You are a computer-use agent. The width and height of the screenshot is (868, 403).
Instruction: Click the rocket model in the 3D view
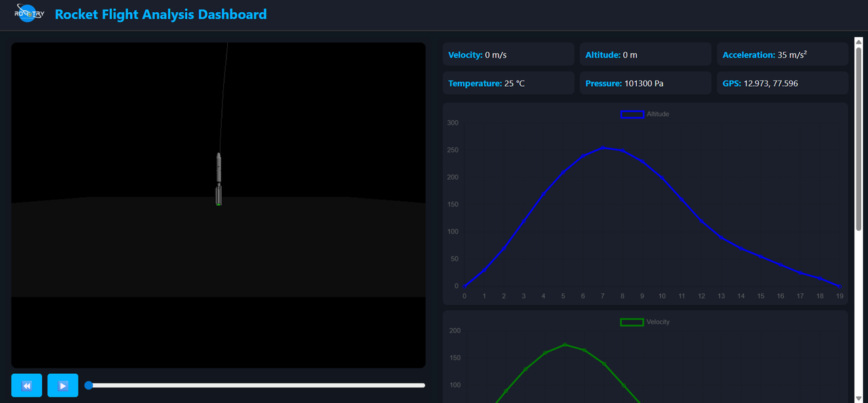tap(219, 179)
